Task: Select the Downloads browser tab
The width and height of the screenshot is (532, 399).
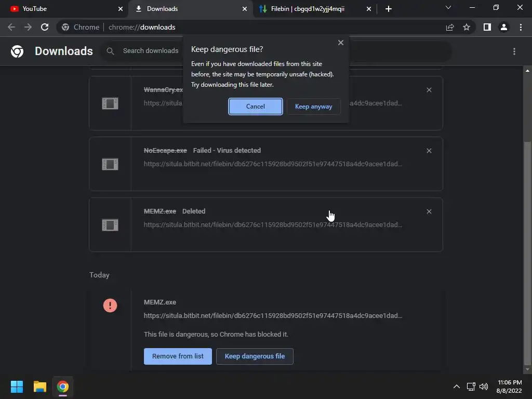Action: 190,9
